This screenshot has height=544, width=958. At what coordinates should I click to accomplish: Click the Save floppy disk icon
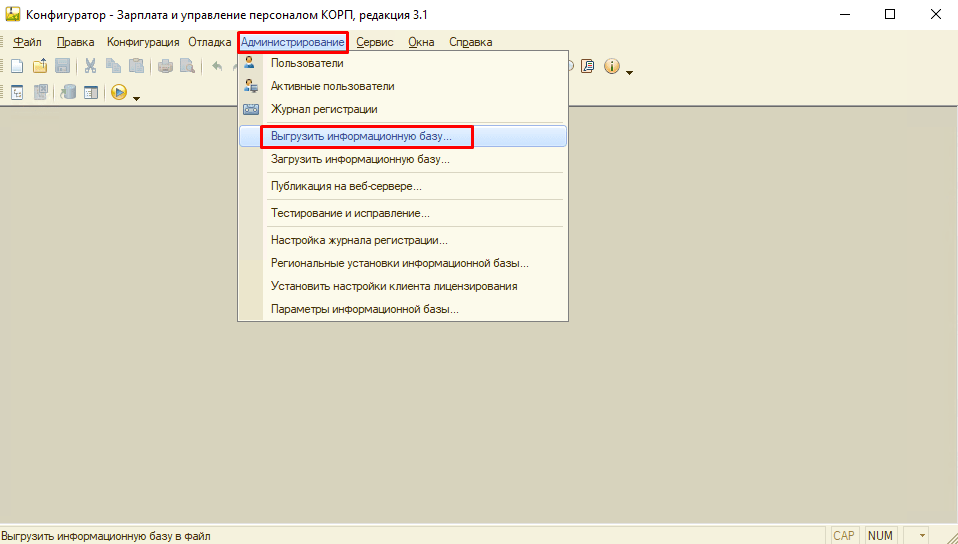coord(62,66)
